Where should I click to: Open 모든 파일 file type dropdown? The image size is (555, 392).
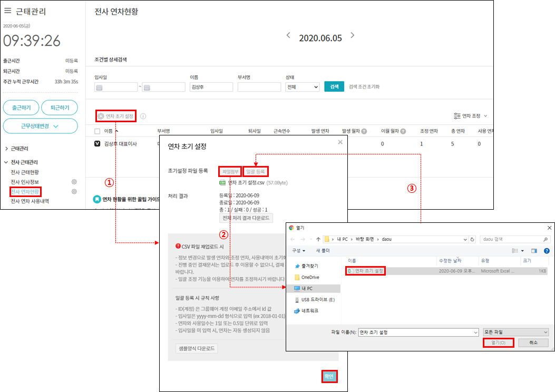click(x=515, y=332)
